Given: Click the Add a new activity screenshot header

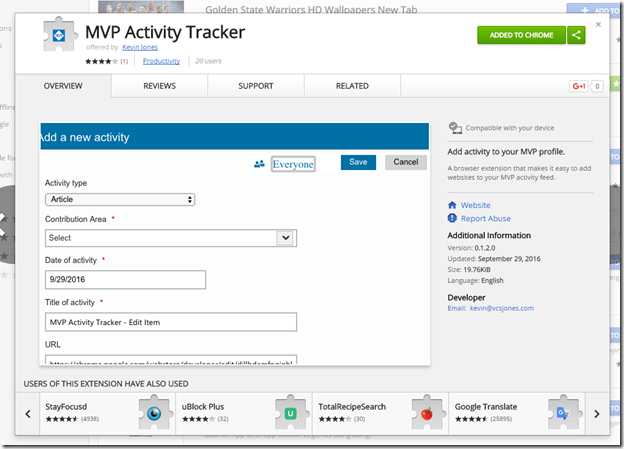Looking at the screenshot, I should [x=234, y=137].
